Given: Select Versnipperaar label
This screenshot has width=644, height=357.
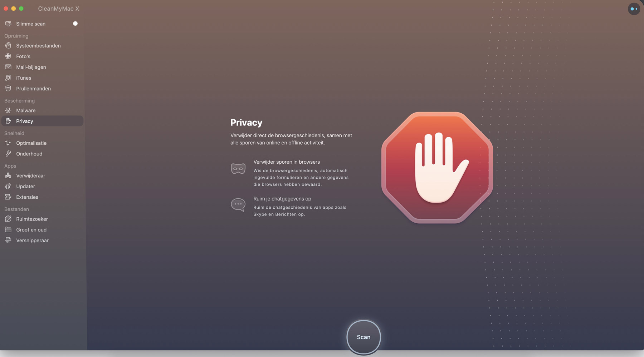Looking at the screenshot, I should click(x=32, y=241).
